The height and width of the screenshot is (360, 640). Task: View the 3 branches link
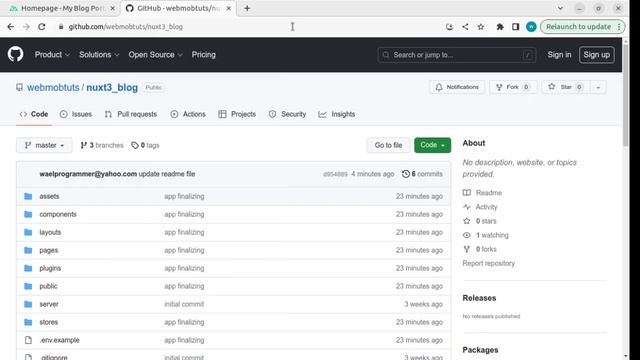point(102,145)
